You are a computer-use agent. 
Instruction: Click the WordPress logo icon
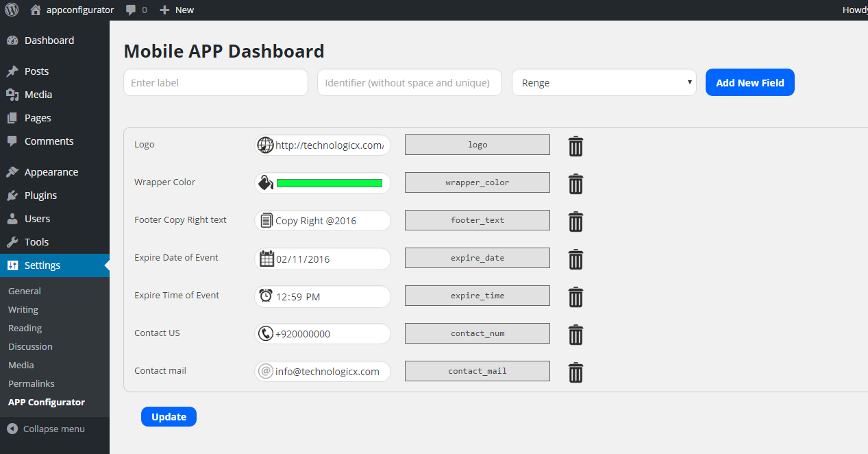pos(12,10)
